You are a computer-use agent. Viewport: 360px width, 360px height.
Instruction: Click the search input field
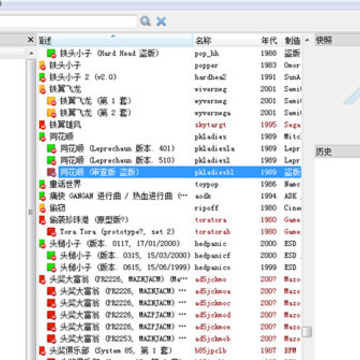(68, 21)
